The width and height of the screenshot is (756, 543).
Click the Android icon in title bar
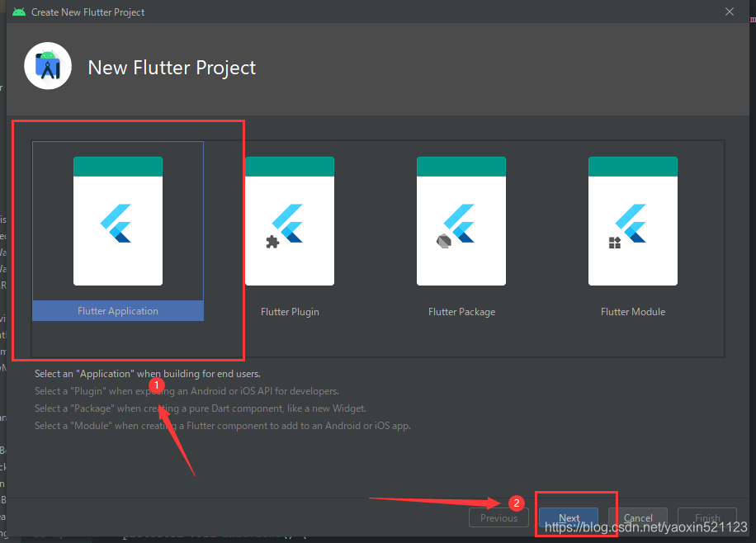click(19, 12)
